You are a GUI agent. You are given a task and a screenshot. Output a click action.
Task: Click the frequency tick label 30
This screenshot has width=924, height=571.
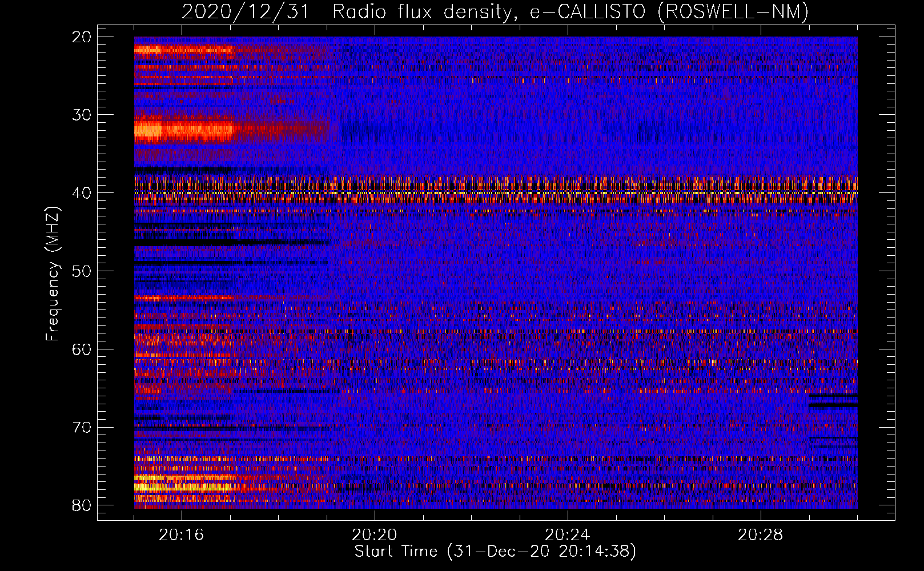82,115
